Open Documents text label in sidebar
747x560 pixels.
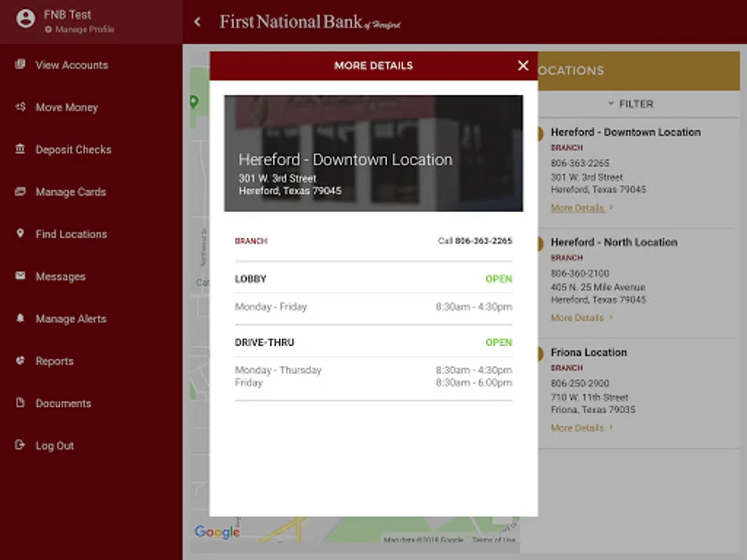point(63,403)
